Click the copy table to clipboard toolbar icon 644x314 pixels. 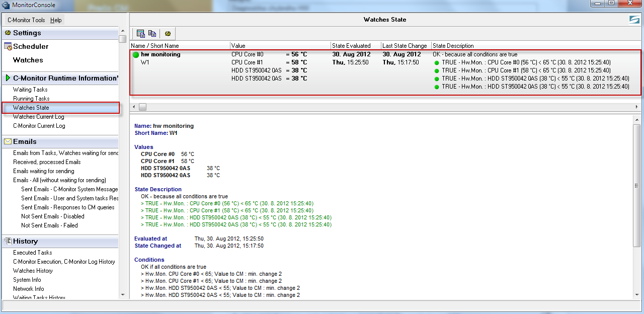click(141, 34)
